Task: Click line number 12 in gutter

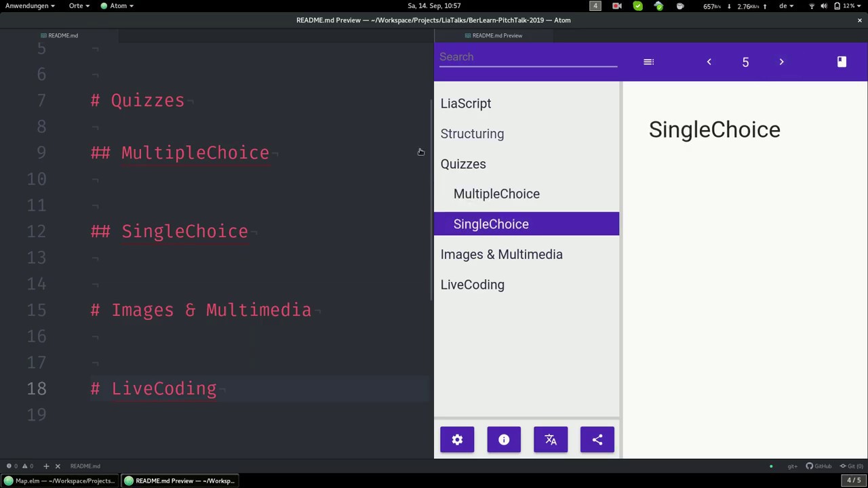Action: pyautogui.click(x=37, y=231)
